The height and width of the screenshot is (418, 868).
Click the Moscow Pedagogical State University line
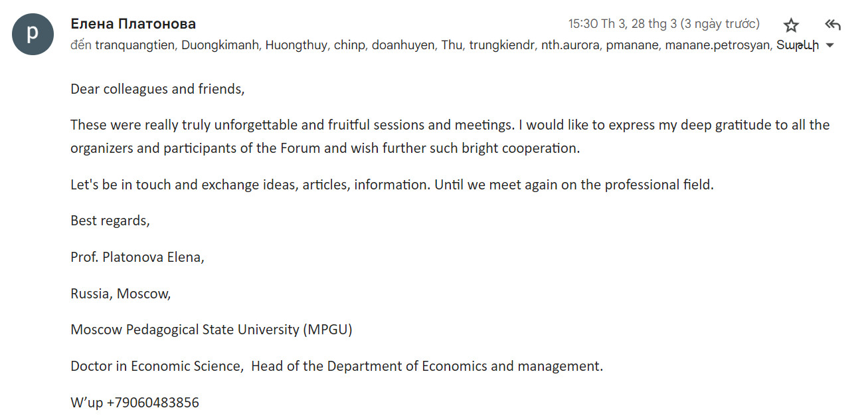point(211,330)
